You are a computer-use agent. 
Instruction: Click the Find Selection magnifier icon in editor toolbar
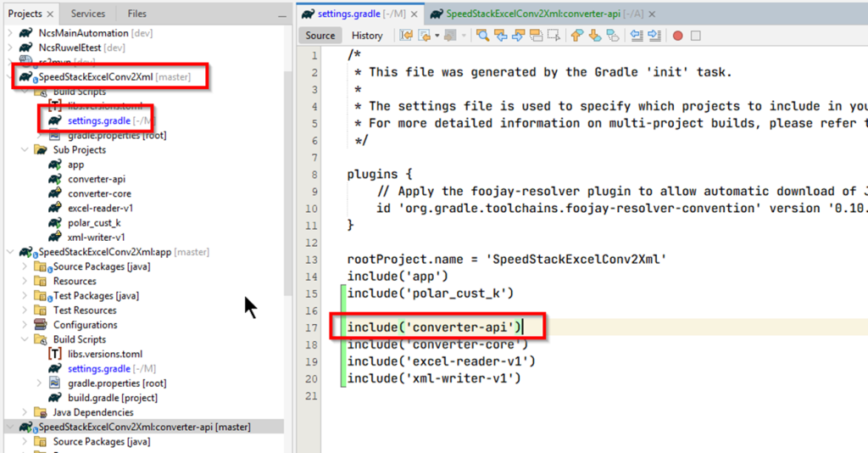[x=482, y=36]
